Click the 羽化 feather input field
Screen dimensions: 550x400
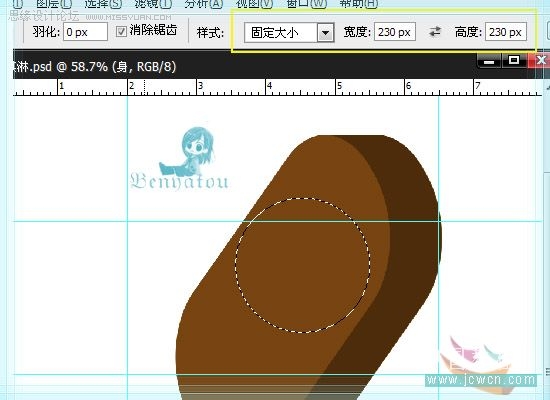tap(85, 32)
